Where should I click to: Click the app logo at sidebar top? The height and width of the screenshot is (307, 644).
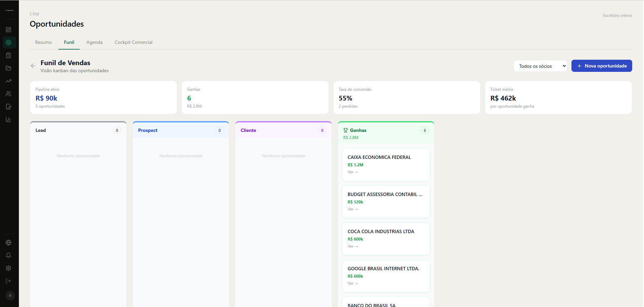[x=9, y=10]
